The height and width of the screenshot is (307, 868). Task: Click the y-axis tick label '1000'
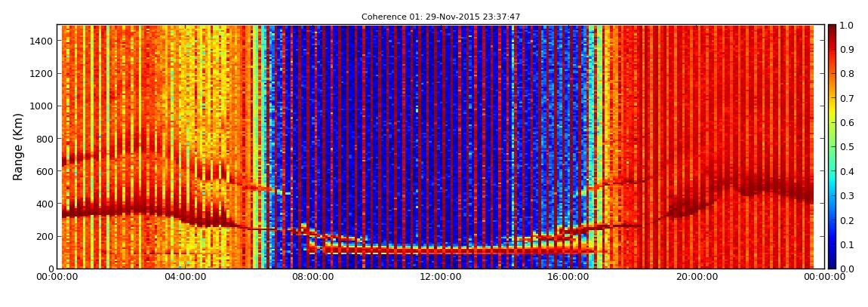tap(42, 106)
